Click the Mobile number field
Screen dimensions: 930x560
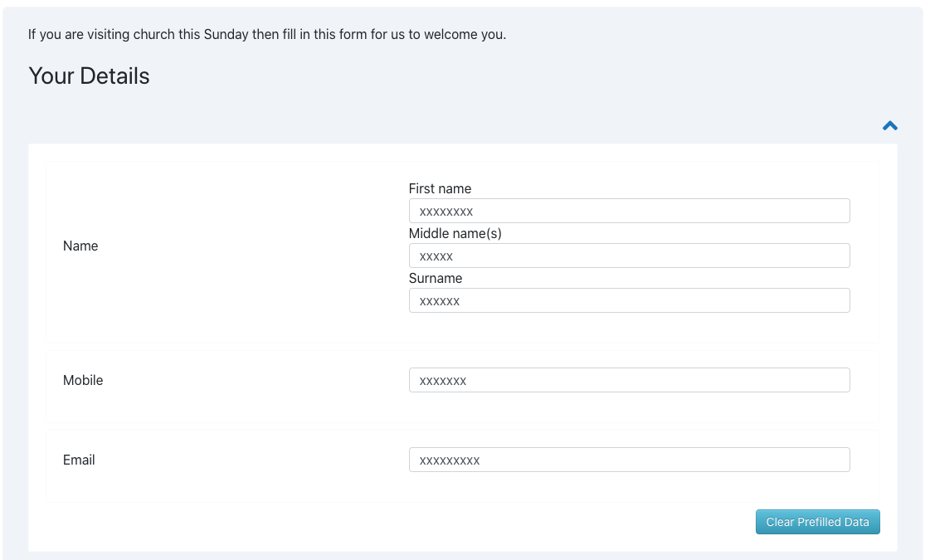point(630,380)
